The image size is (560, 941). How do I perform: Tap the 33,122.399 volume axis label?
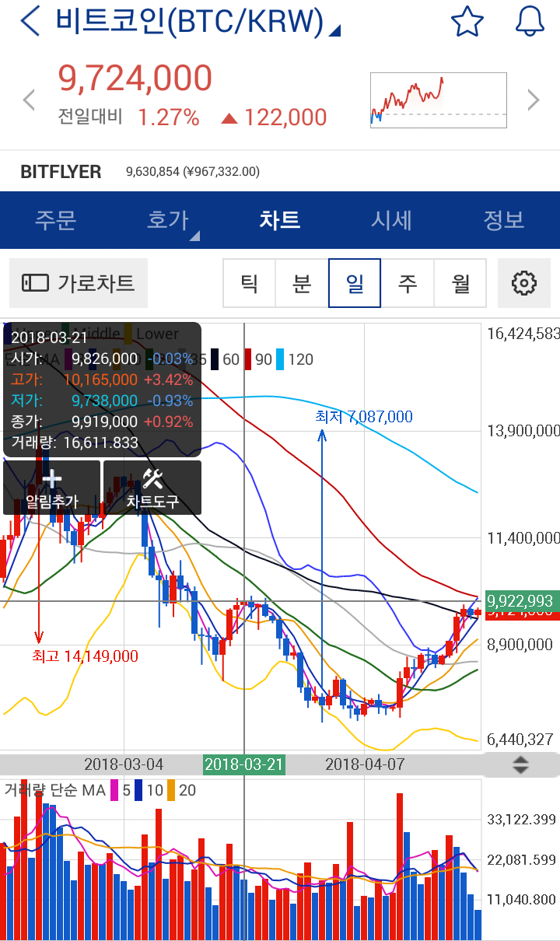(x=522, y=819)
